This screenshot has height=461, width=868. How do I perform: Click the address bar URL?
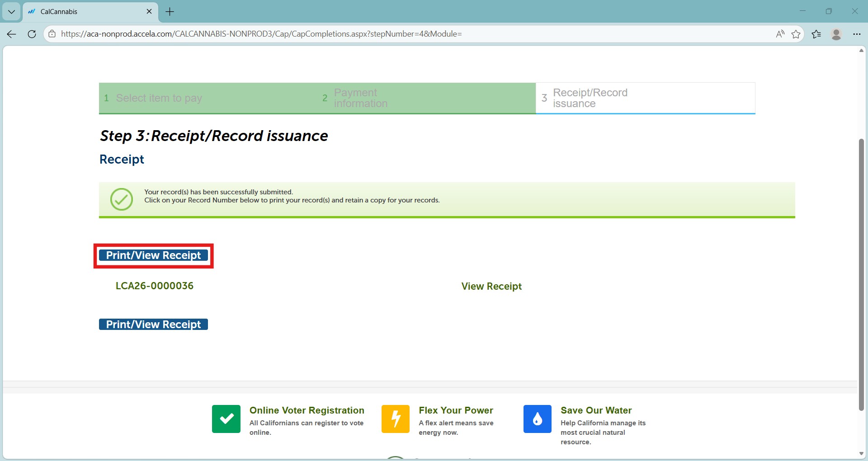click(261, 34)
